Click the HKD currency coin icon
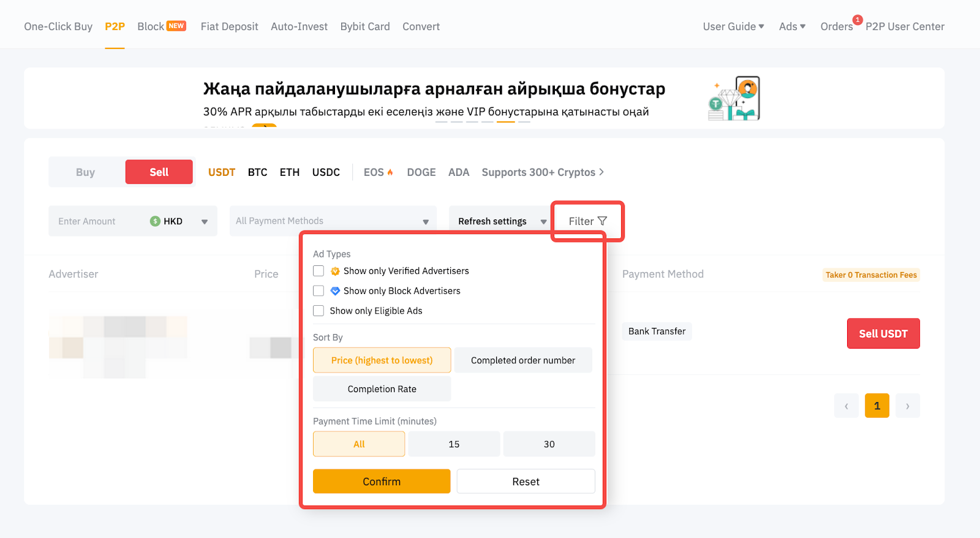This screenshot has height=538, width=980. coord(155,221)
